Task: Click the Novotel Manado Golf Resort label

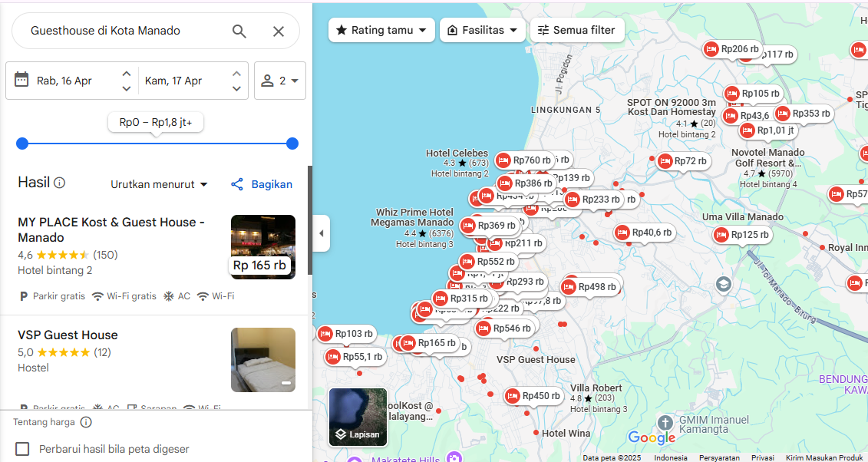Action: coord(767,157)
